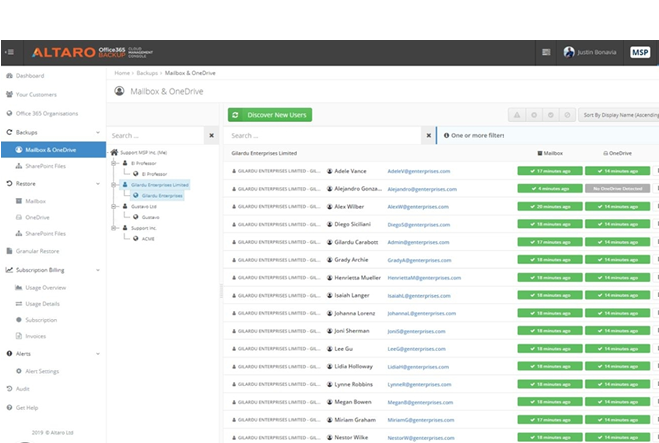Click the hamburger sidebar toggle icon
This screenshot has width=659, height=443.
pos(9,52)
